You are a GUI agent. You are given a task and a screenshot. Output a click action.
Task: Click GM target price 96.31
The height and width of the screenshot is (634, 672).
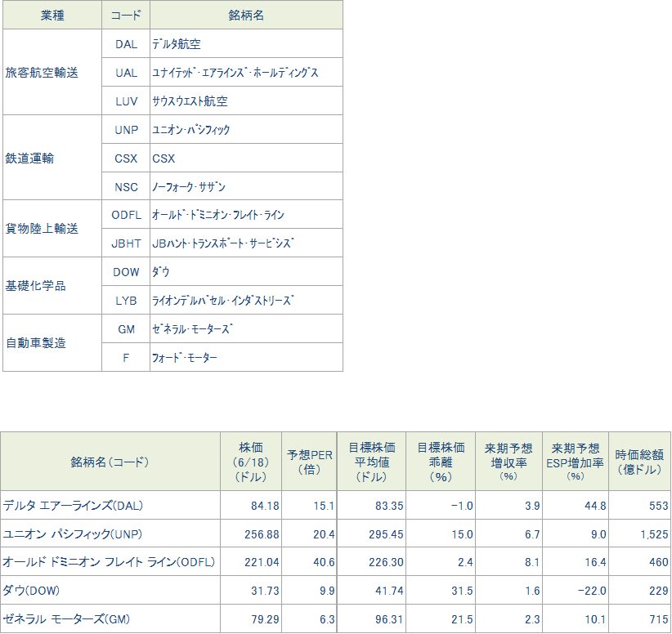[389, 619]
